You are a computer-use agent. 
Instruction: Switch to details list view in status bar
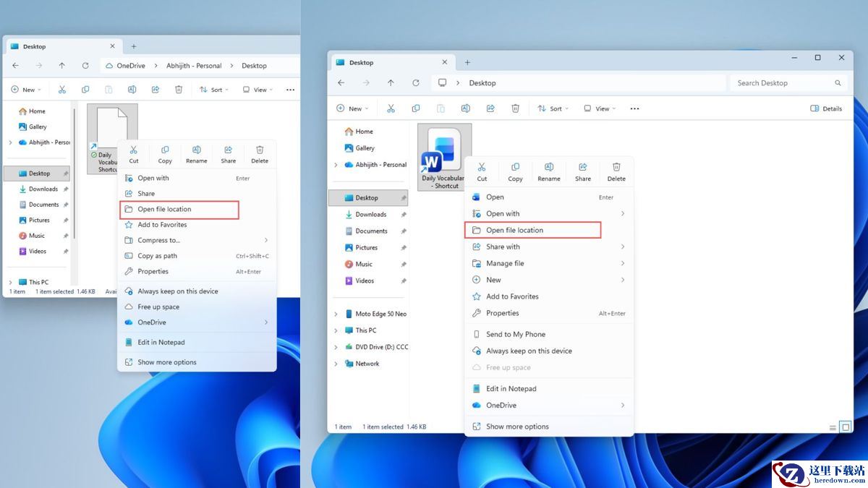coord(833,427)
